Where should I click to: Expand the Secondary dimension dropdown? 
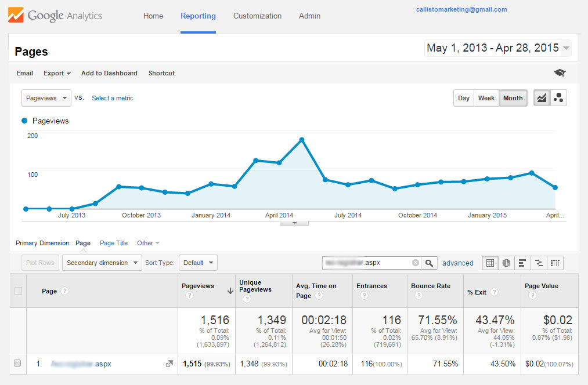pos(102,263)
